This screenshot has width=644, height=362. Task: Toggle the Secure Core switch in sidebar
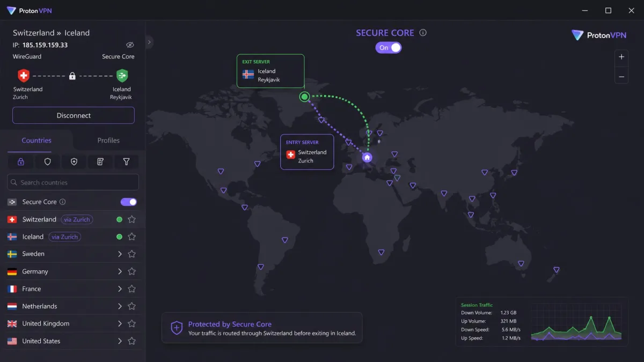click(x=129, y=202)
